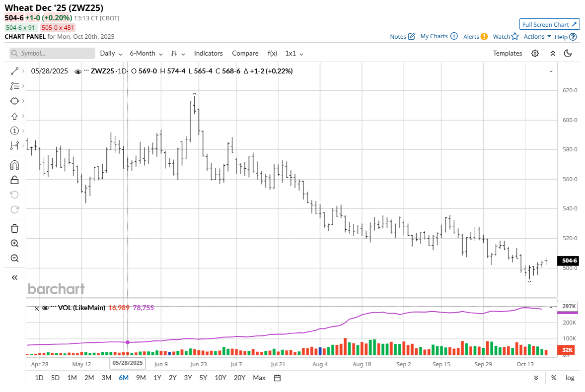This screenshot has height=392, width=585.
Task: Click the 05/28/2025 crosshair date label
Action: (128, 363)
